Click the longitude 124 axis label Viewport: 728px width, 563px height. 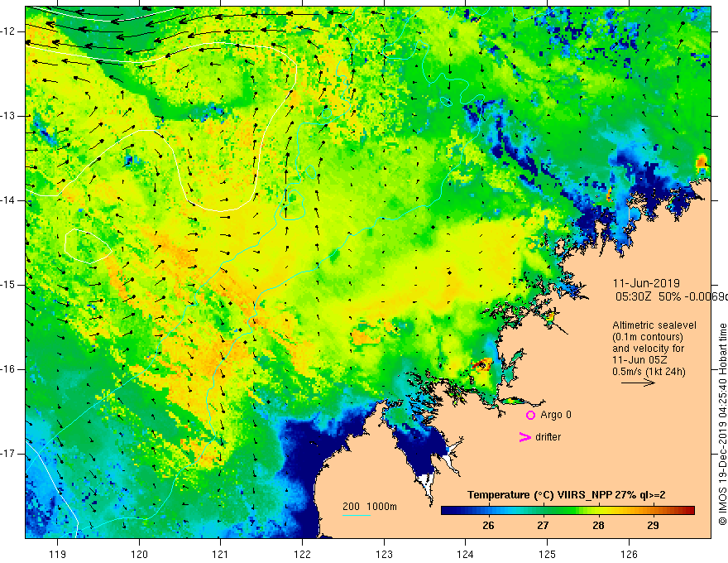pyautogui.click(x=466, y=554)
